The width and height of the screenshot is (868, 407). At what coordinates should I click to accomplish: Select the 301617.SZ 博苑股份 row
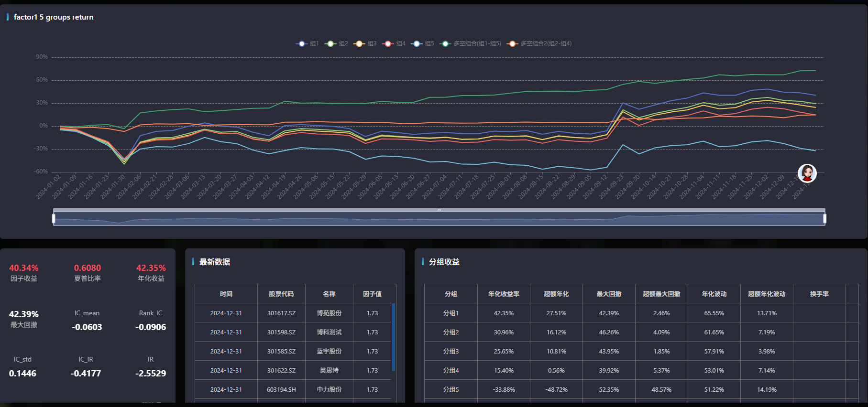point(293,313)
